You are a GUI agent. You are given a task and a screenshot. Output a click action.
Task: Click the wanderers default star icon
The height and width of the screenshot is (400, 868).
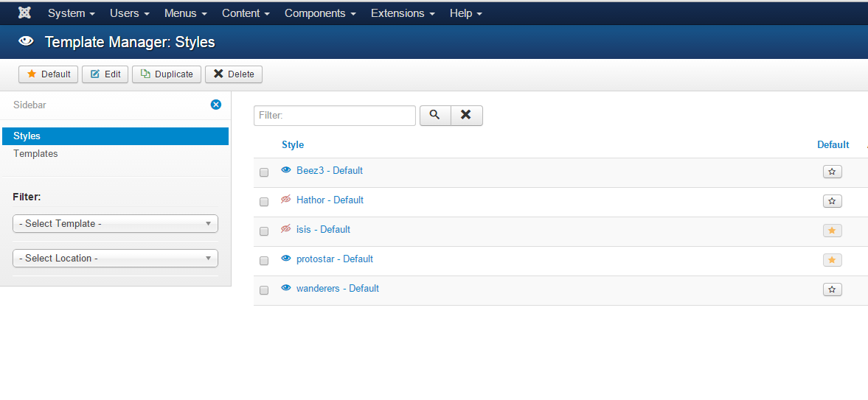click(832, 290)
